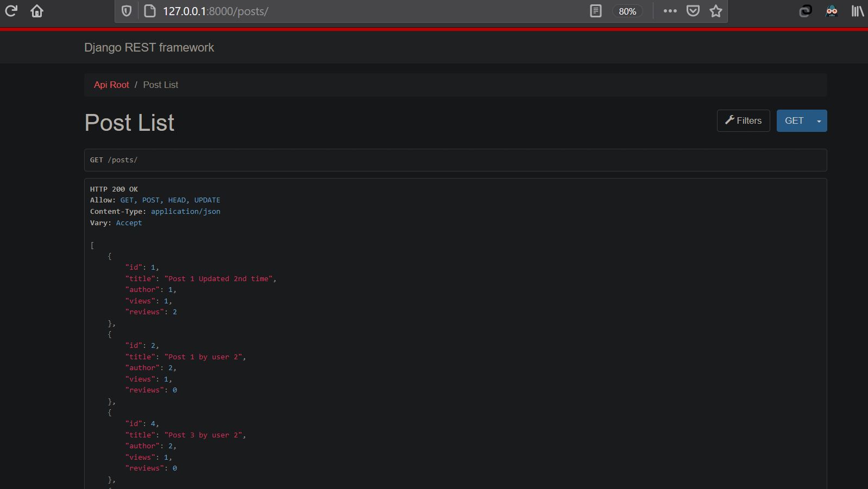This screenshot has width=868, height=489.
Task: Click the wrench icon on Filters
Action: click(730, 120)
